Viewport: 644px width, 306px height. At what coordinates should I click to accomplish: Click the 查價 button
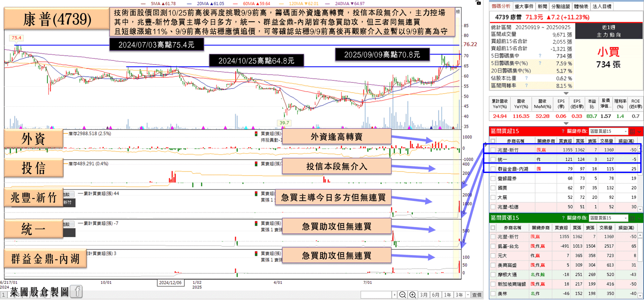tap(477, 295)
